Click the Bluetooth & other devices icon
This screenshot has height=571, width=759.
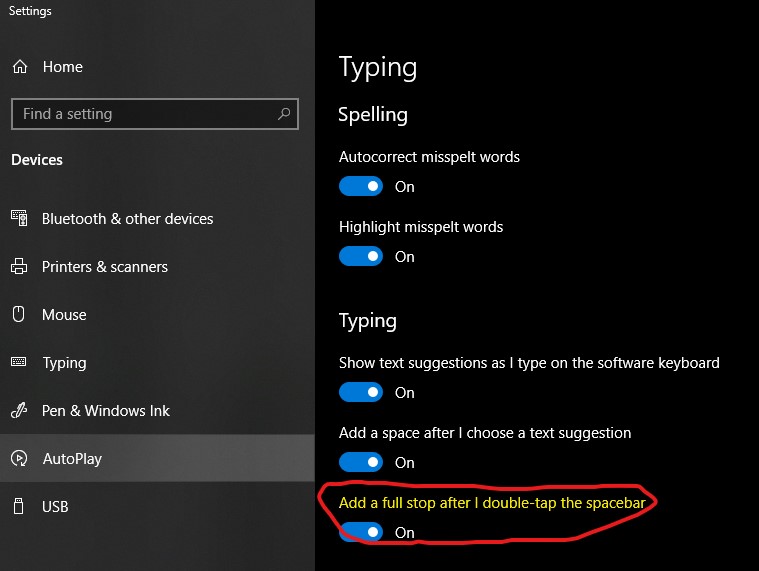point(19,218)
